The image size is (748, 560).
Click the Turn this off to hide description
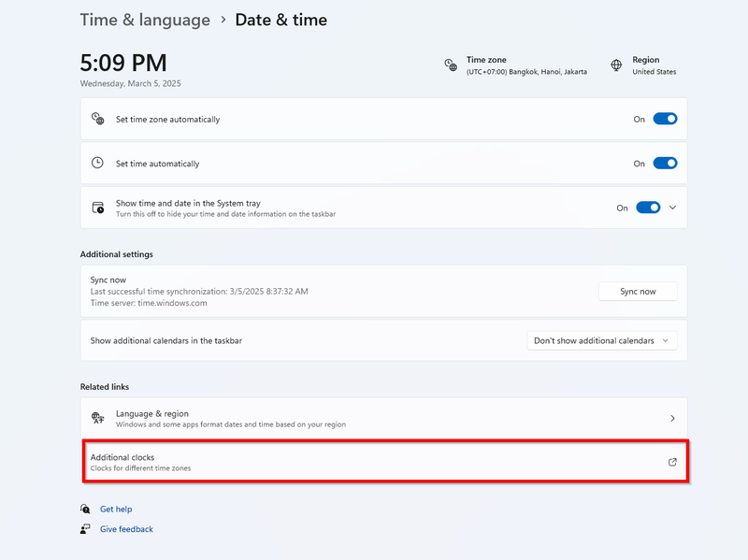pyautogui.click(x=225, y=214)
